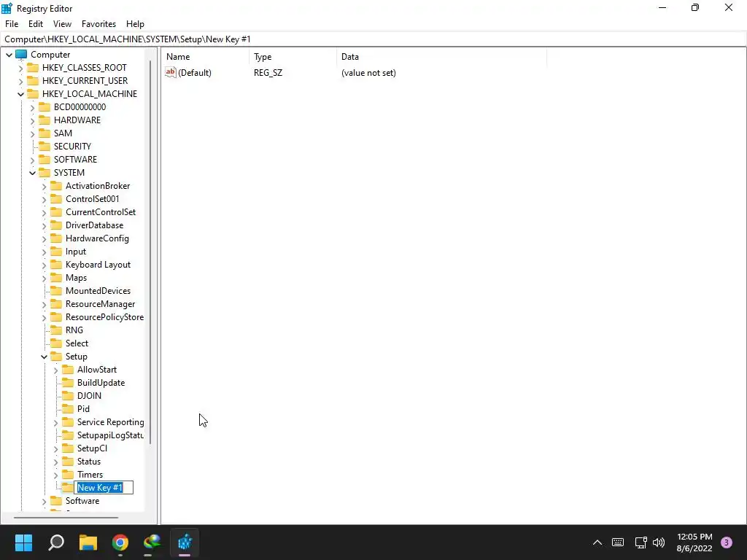Select the Maps key
Image resolution: width=747 pixels, height=560 pixels.
click(x=76, y=278)
